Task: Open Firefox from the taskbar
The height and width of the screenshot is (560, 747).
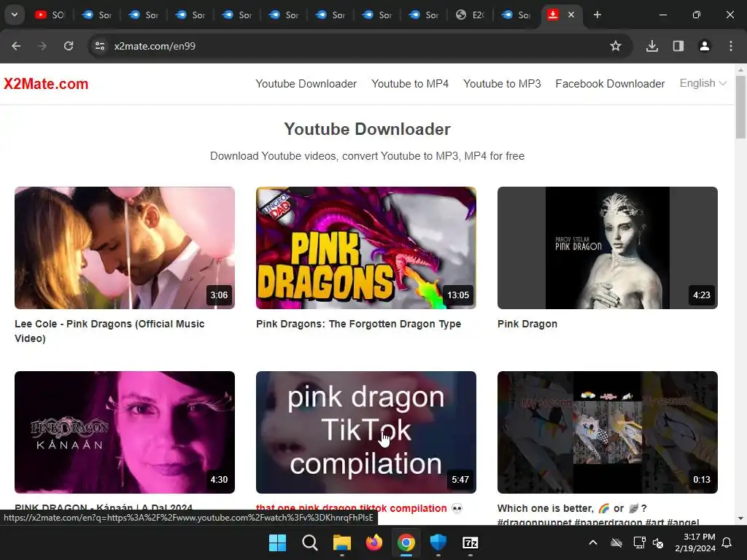Action: 374,542
